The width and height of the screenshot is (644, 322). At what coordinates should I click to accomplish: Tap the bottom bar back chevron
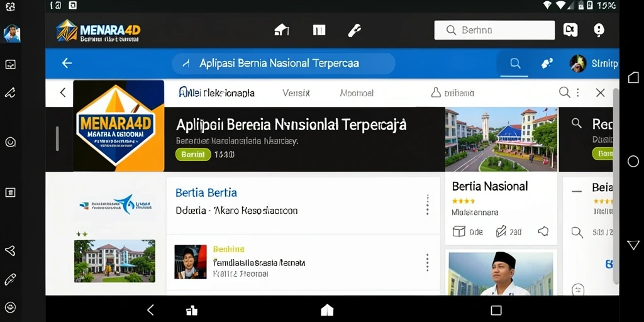(150, 309)
